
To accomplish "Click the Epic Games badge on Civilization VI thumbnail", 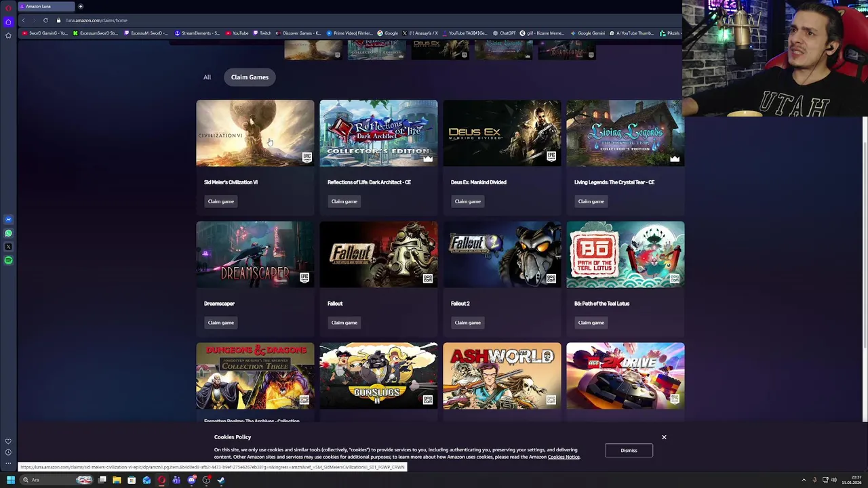I will point(307,157).
